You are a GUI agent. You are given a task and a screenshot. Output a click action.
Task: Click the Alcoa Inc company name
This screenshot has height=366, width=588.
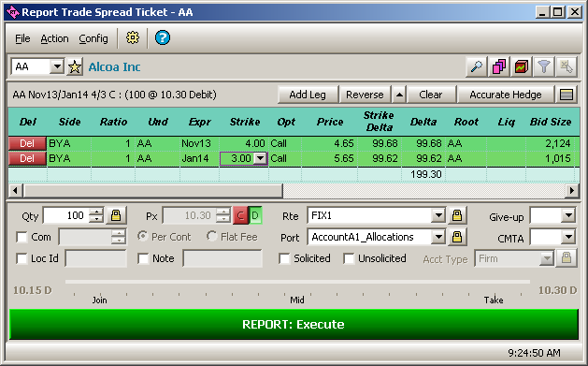click(114, 67)
